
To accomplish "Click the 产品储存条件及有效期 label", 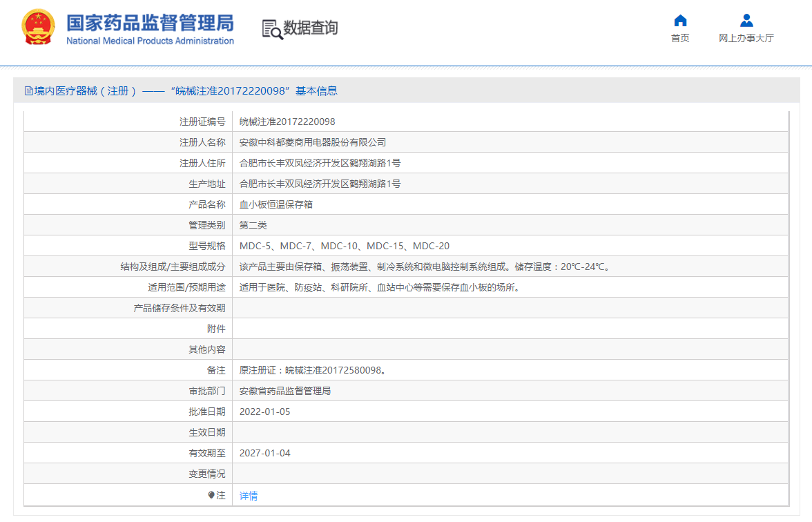I will [180, 308].
